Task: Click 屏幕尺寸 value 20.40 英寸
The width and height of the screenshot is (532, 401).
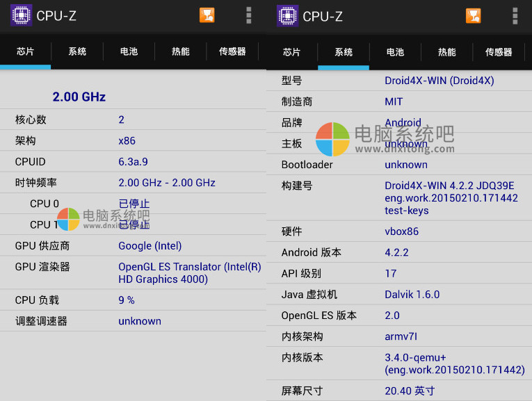Action: pyautogui.click(x=410, y=391)
